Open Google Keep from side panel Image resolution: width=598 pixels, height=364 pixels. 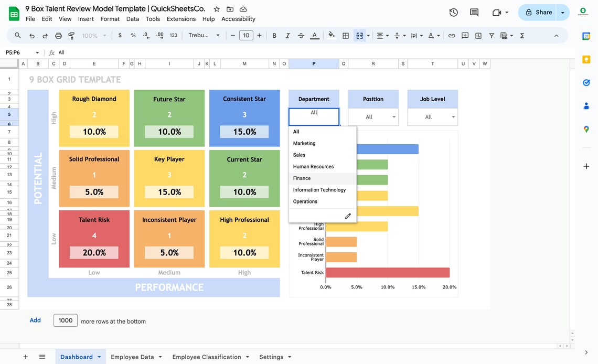[x=586, y=59]
